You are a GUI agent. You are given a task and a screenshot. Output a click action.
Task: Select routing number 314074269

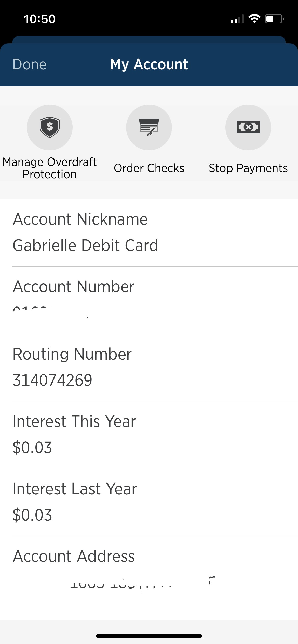(x=52, y=380)
